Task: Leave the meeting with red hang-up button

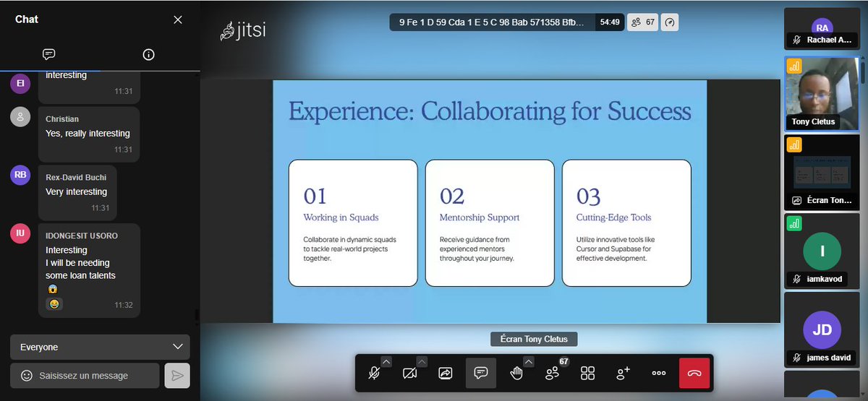Action: pyautogui.click(x=694, y=373)
